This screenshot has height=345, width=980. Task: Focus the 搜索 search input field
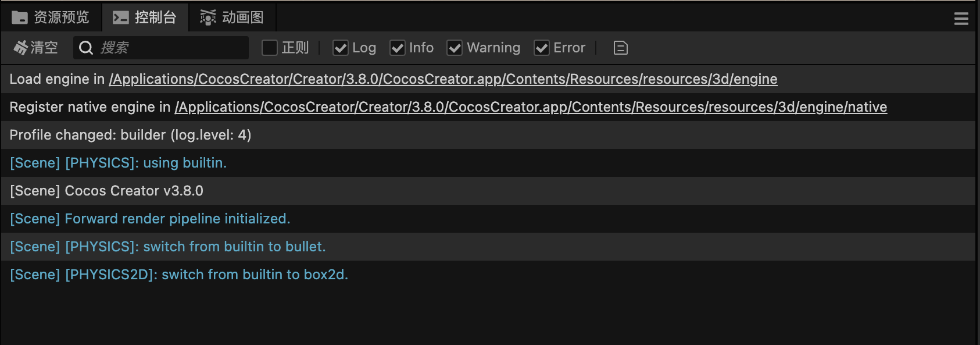169,48
